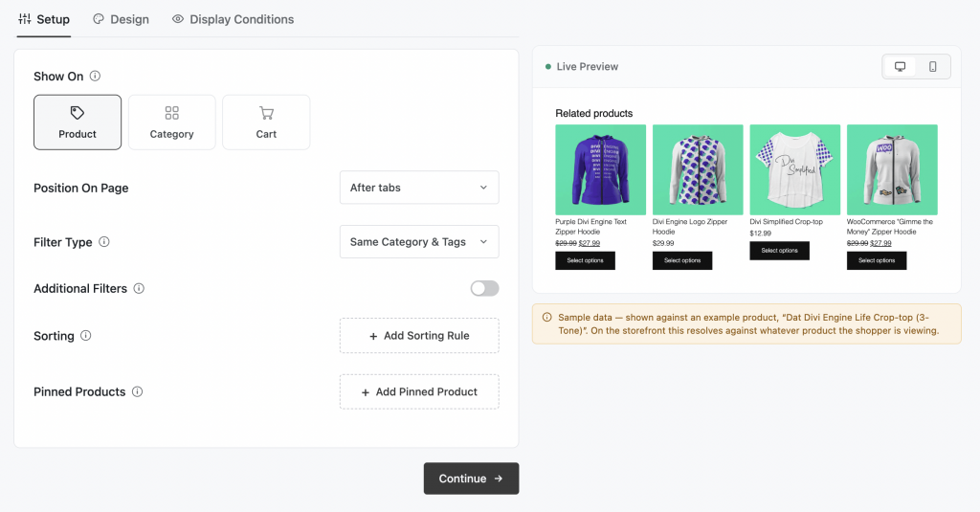Viewport: 980px width, 512px height.
Task: Click the Pinned Products info icon
Action: [138, 392]
